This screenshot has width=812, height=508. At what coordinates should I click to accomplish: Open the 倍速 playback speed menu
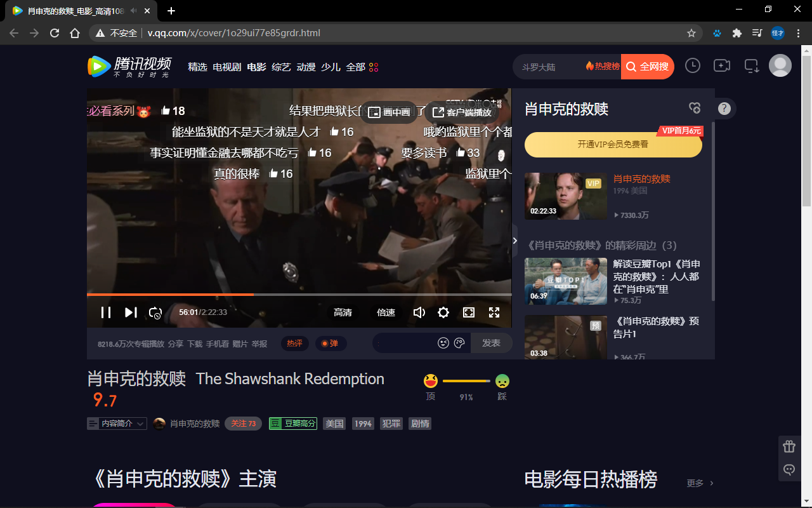[386, 312]
